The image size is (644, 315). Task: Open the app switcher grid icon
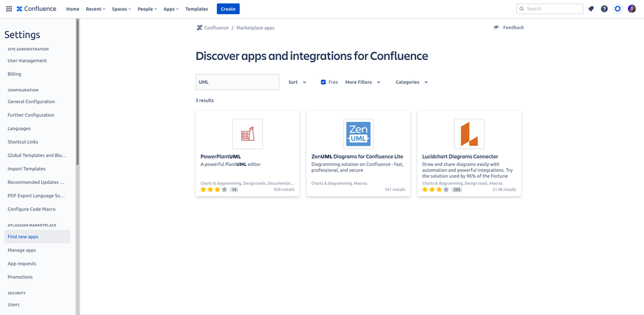coord(9,8)
